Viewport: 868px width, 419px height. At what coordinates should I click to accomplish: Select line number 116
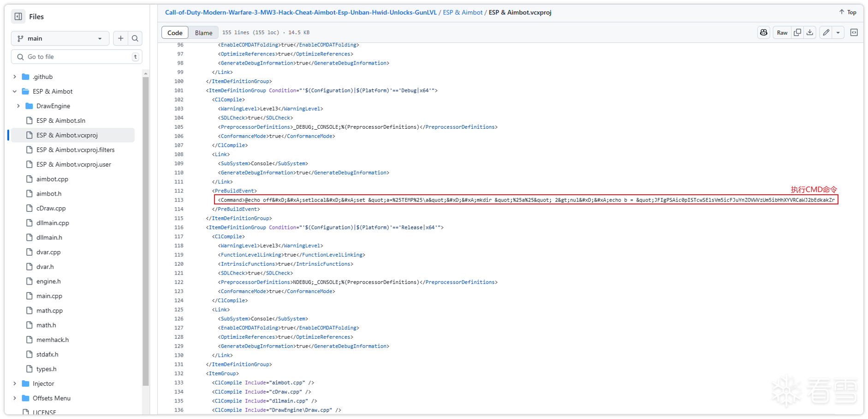(179, 227)
